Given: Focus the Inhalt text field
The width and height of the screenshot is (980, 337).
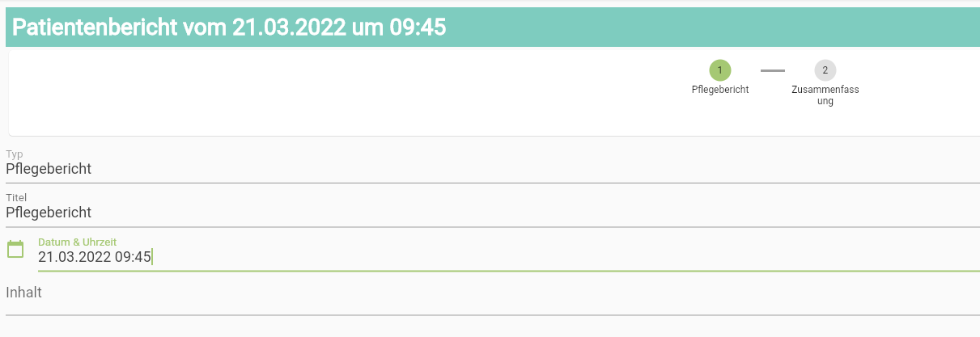Looking at the screenshot, I should [486, 293].
